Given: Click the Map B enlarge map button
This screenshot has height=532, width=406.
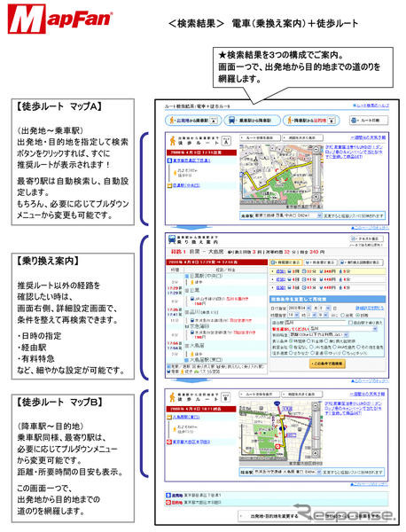Looking at the screenshot, I should point(302,395).
